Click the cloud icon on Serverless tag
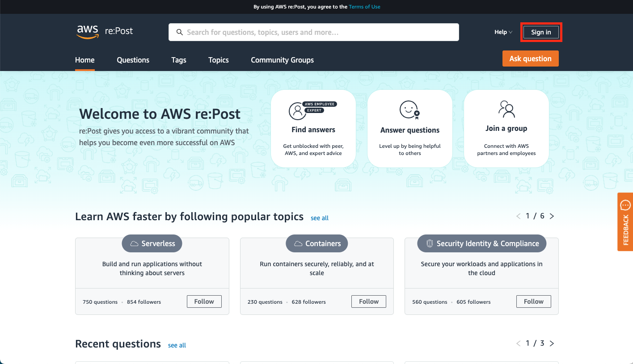The image size is (633, 364). [x=134, y=244]
